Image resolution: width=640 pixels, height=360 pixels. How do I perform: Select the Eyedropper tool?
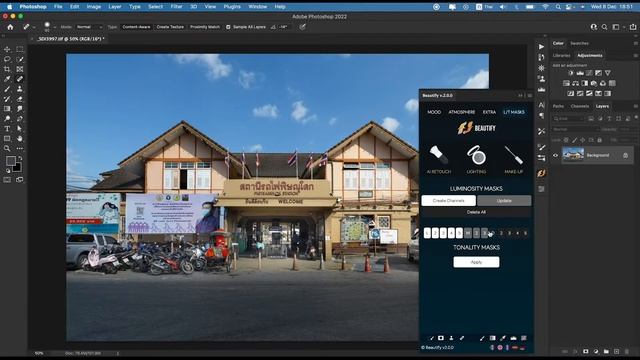click(7, 79)
